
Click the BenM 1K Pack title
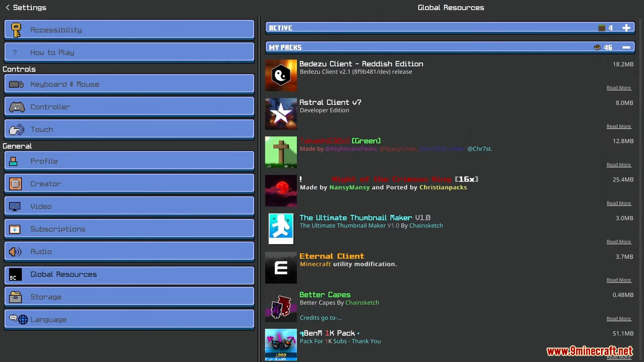tap(329, 333)
